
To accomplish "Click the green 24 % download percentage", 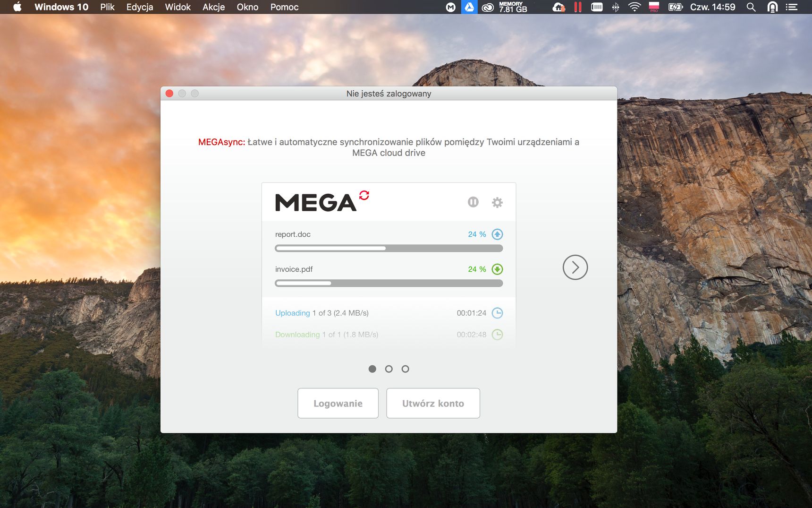I will tap(477, 269).
